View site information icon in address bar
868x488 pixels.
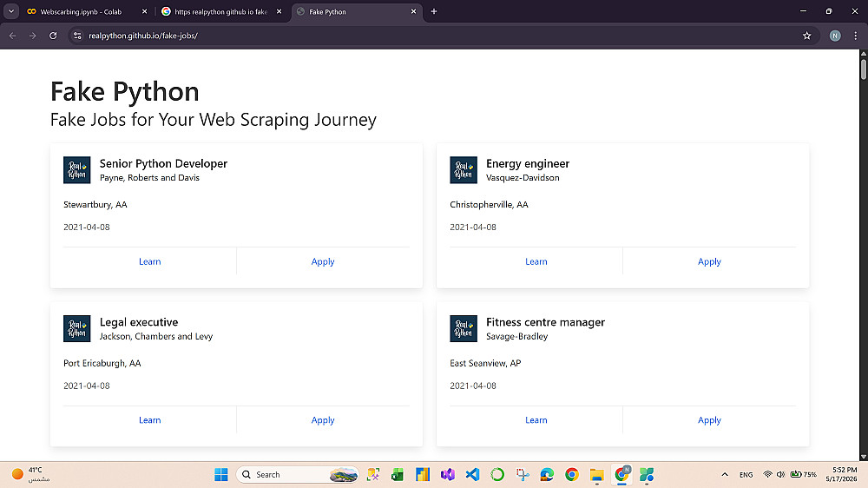point(77,36)
